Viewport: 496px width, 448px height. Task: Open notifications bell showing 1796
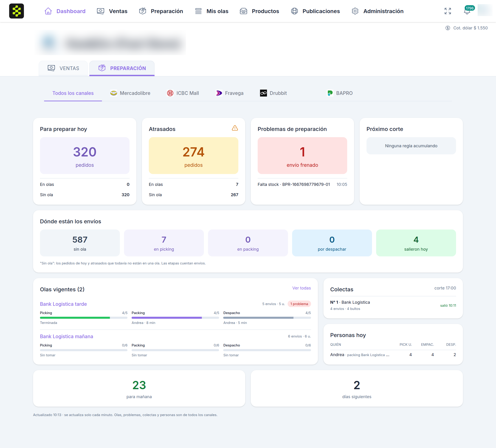(x=468, y=11)
